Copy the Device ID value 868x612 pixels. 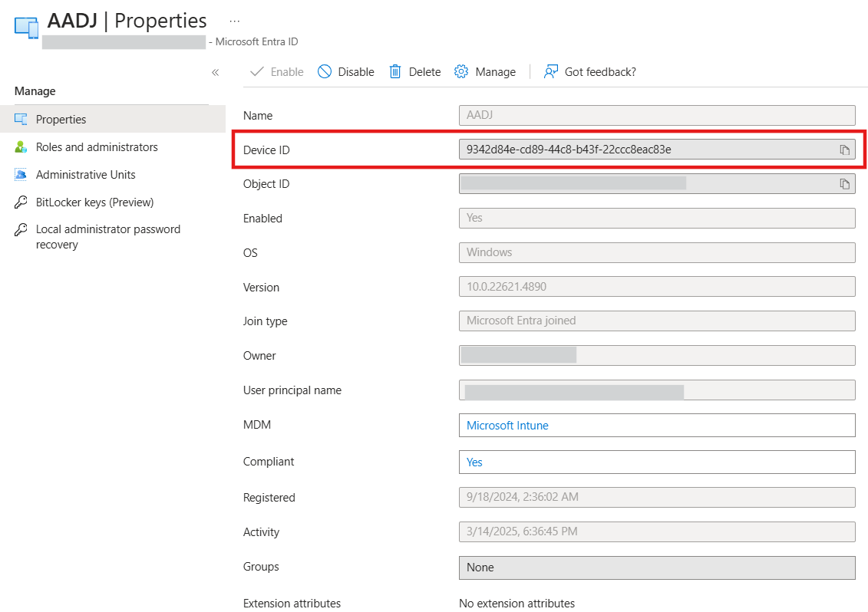(844, 150)
